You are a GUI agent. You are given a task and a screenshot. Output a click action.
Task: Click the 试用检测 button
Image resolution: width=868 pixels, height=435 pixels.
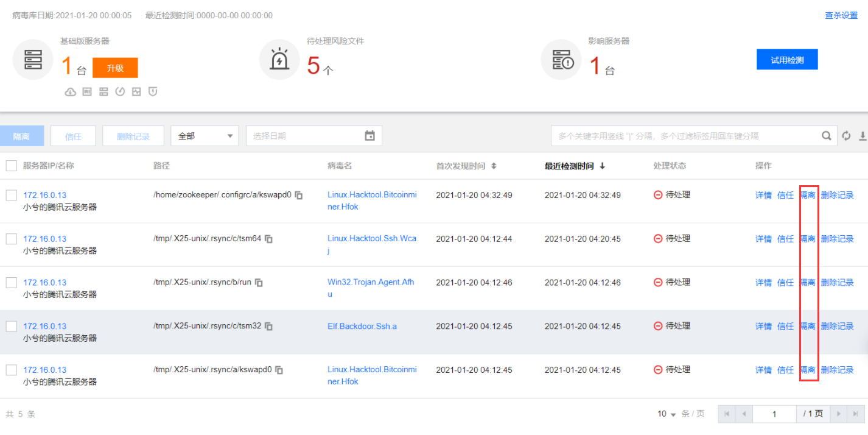(x=787, y=60)
